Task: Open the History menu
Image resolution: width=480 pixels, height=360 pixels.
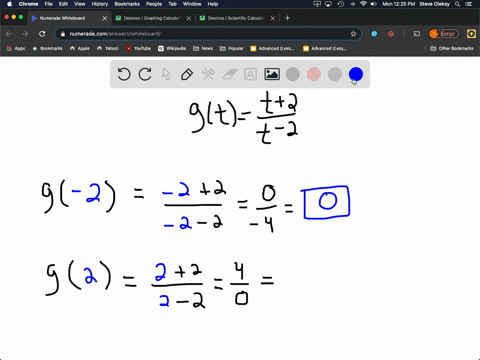Action: pyautogui.click(x=100, y=4)
